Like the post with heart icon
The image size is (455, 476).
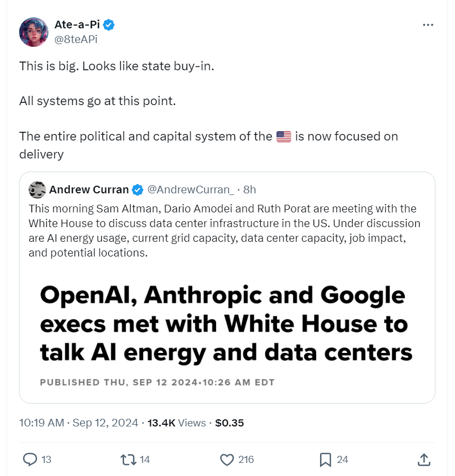[x=227, y=460]
